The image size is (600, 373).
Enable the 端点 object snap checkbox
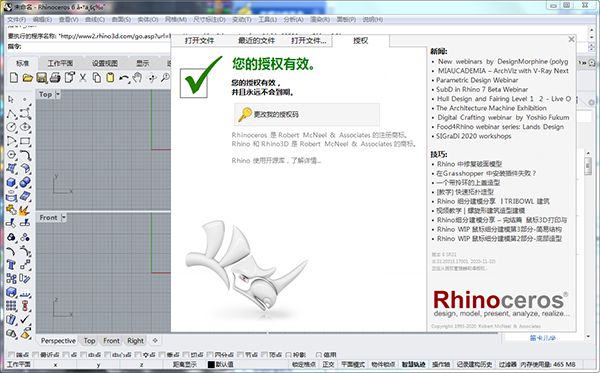tap(11, 355)
